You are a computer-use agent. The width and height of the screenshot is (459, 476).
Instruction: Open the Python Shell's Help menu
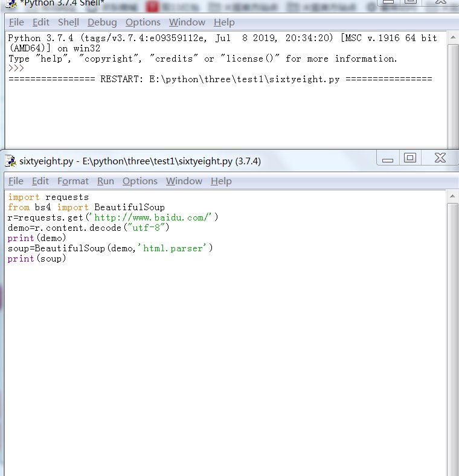pyautogui.click(x=224, y=22)
